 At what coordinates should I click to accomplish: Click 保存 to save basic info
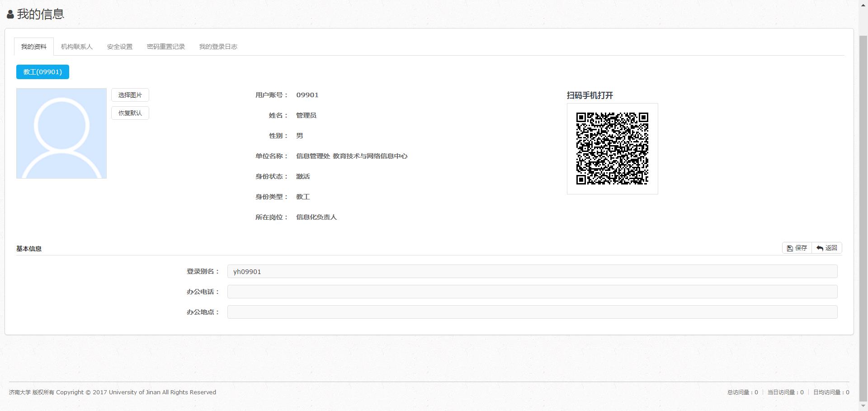[x=797, y=248]
